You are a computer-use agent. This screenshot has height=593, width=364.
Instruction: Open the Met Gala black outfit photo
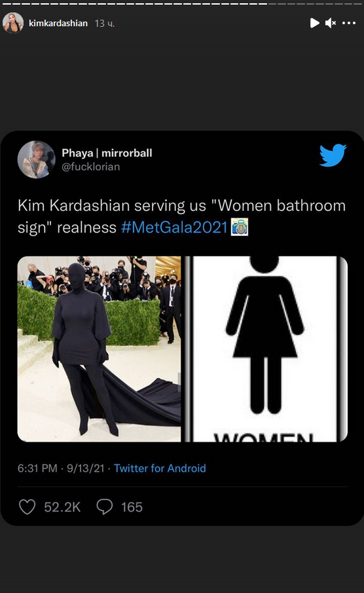tap(99, 349)
